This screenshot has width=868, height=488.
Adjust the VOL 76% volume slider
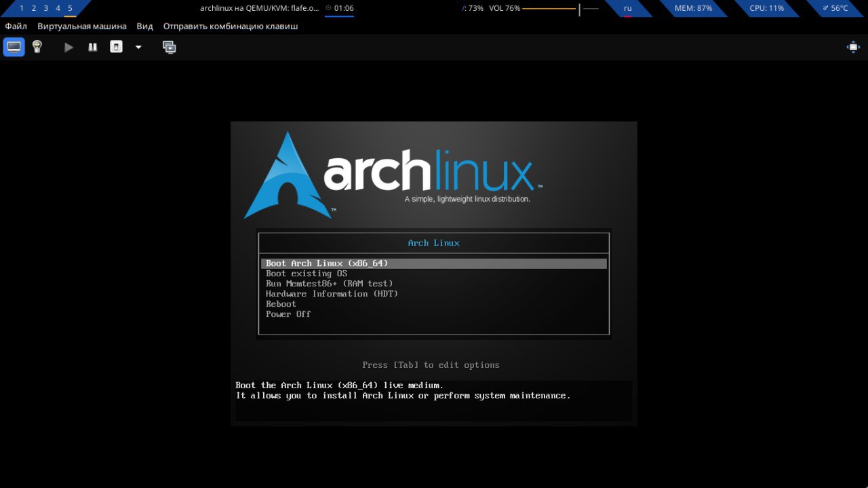point(560,8)
